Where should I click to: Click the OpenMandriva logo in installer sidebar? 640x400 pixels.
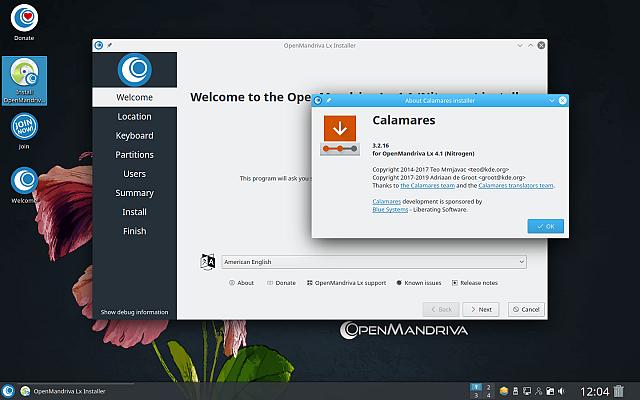coord(135,69)
